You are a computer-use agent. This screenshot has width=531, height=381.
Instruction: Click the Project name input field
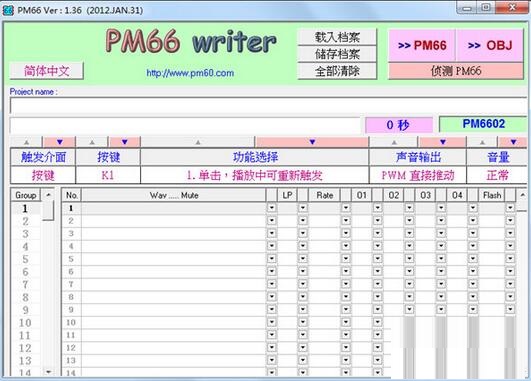(269, 105)
